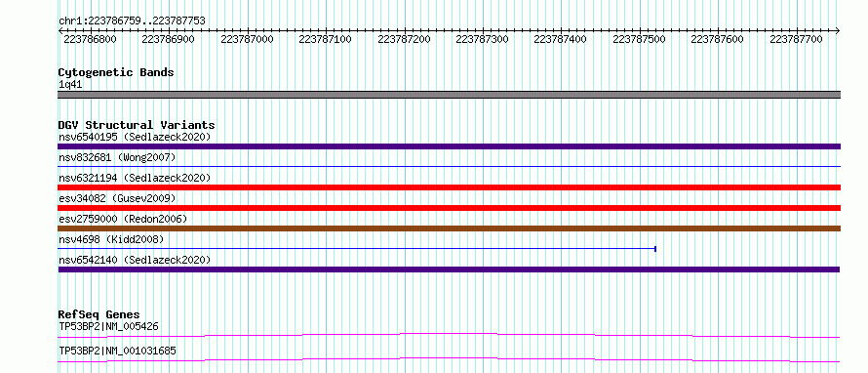Click the ruler's right end arrow
Screen dimensions: 868x373
[x=838, y=30]
